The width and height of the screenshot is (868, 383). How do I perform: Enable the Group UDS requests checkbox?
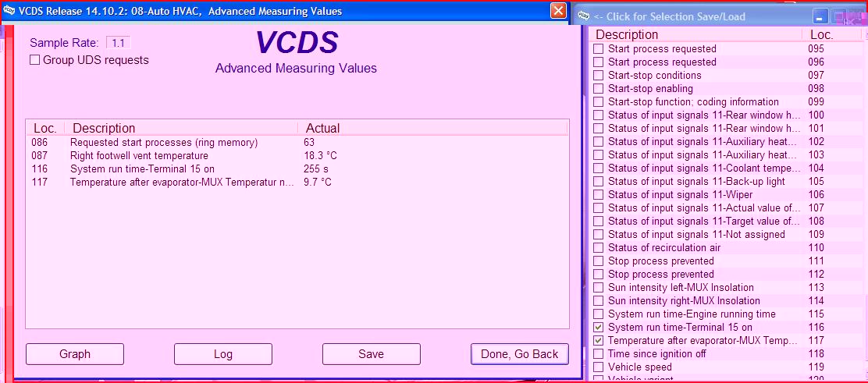pos(34,60)
